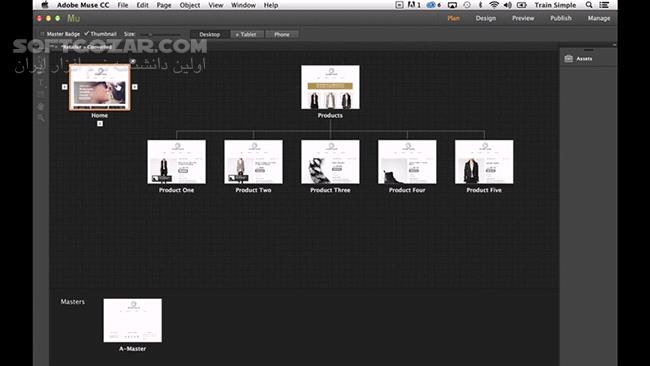The height and width of the screenshot is (366, 650).
Task: Select the A-Master page thumbnail
Action: 133,320
